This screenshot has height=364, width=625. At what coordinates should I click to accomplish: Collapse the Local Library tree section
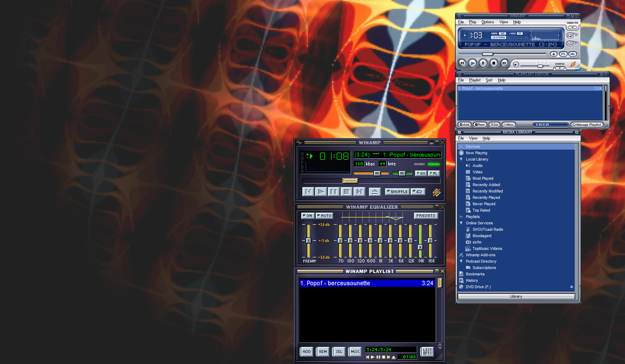click(x=462, y=159)
